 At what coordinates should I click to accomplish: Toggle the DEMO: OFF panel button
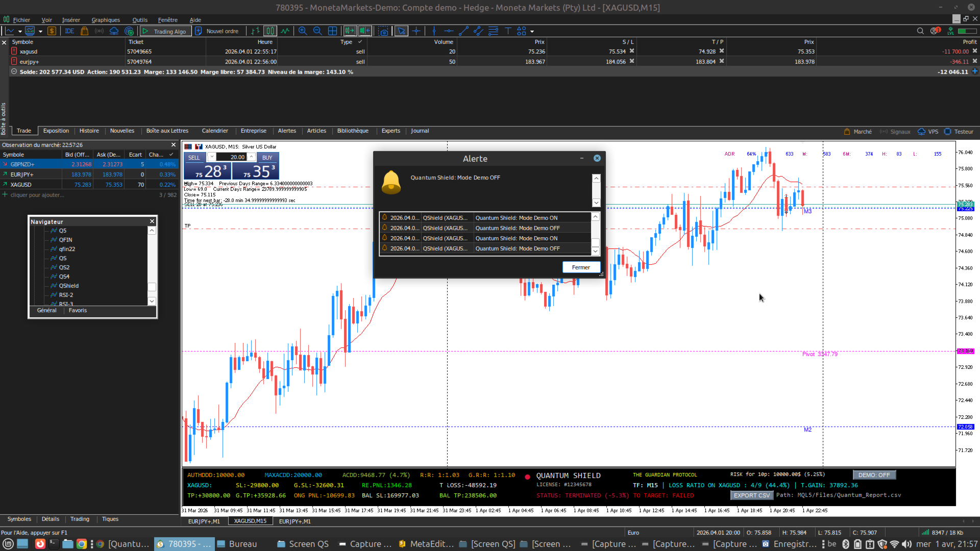[x=874, y=475]
